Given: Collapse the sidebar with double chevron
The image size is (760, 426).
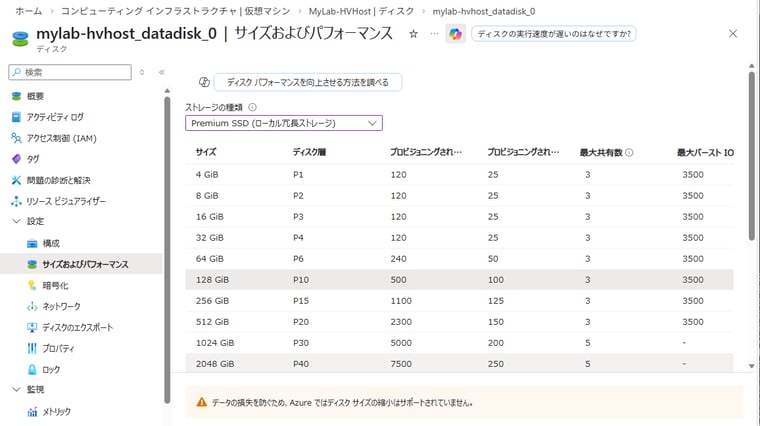Looking at the screenshot, I should (x=161, y=72).
